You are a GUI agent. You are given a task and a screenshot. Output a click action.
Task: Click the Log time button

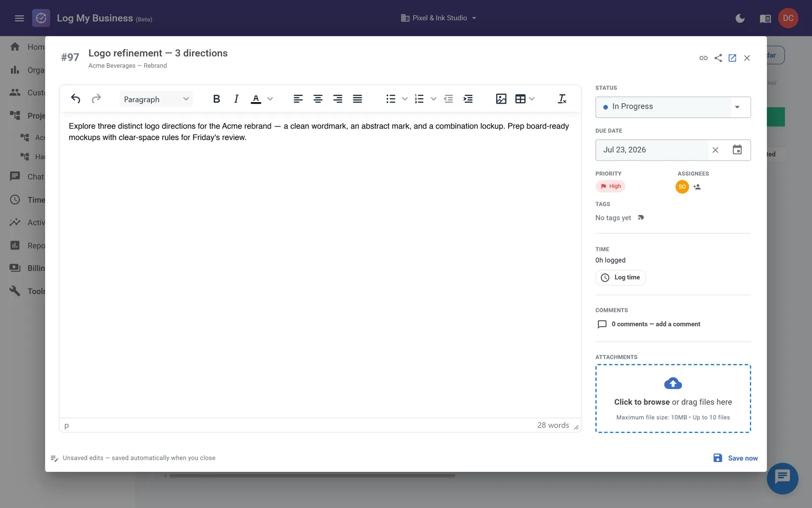pyautogui.click(x=620, y=277)
